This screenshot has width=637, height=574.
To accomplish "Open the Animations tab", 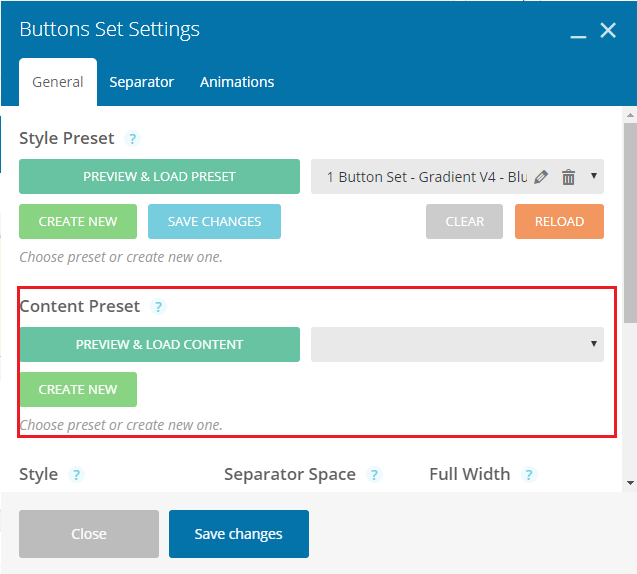I will 237,82.
